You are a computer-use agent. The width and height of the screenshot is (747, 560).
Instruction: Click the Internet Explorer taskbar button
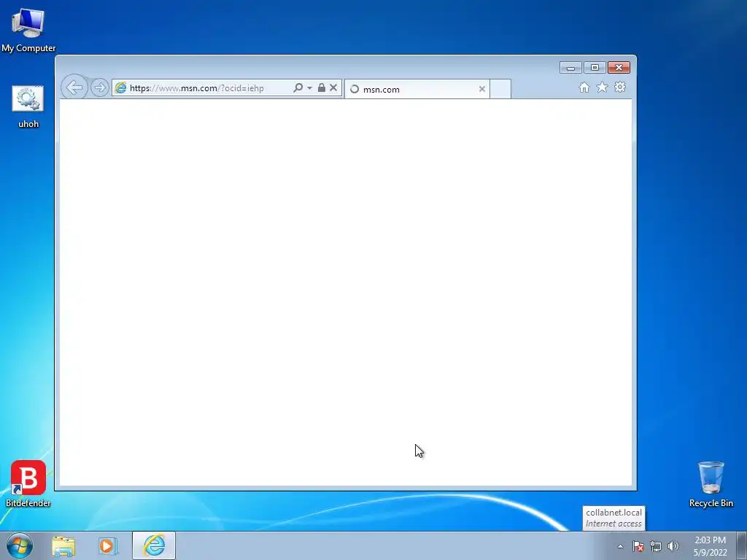154,545
